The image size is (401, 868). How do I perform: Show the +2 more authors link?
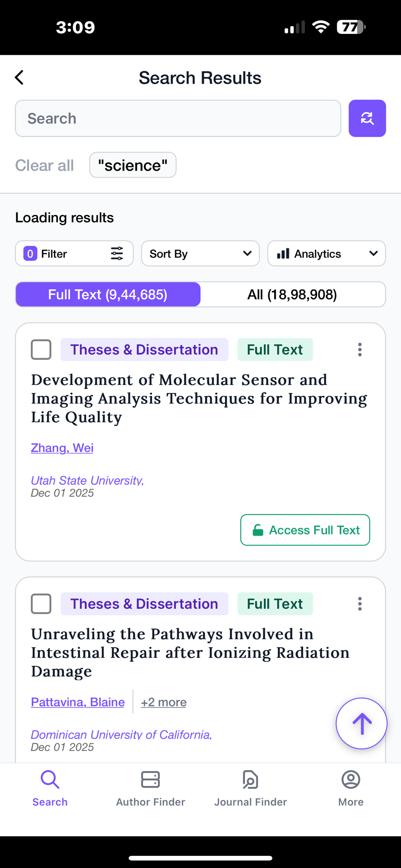(163, 702)
